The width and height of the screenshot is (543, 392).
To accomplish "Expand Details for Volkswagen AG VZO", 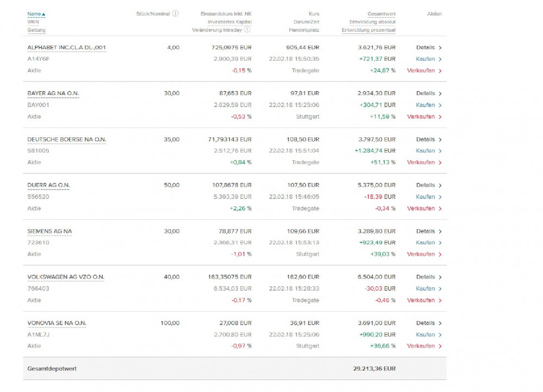I will pos(426,277).
